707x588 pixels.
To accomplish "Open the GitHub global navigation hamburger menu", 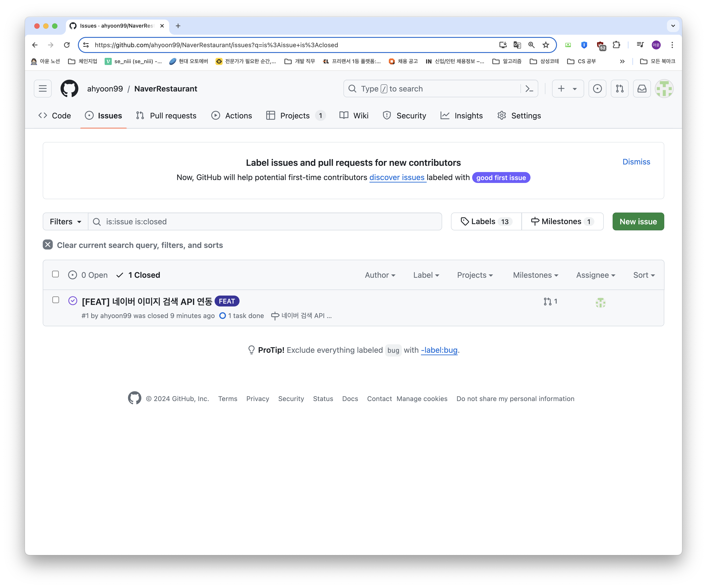I will click(43, 89).
